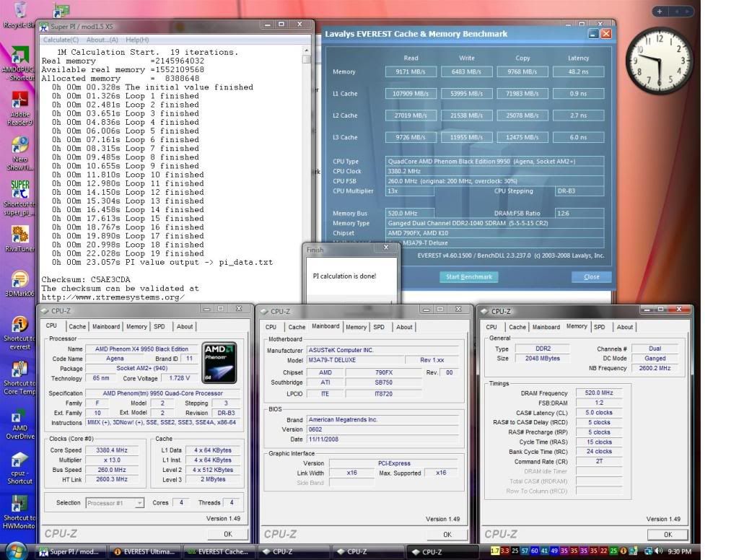Image resolution: width=739 pixels, height=560 pixels.
Task: Click the orange EVEREST info tray icon
Action: [x=623, y=551]
